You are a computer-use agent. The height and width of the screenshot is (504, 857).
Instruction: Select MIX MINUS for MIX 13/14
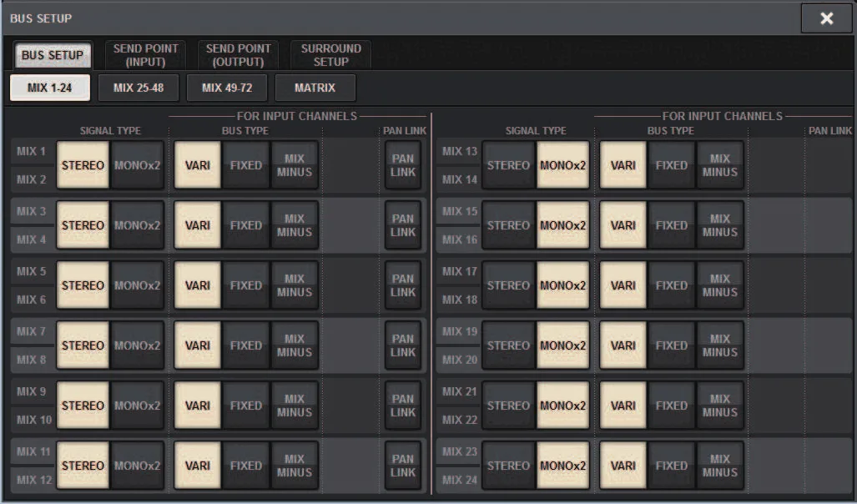point(720,165)
